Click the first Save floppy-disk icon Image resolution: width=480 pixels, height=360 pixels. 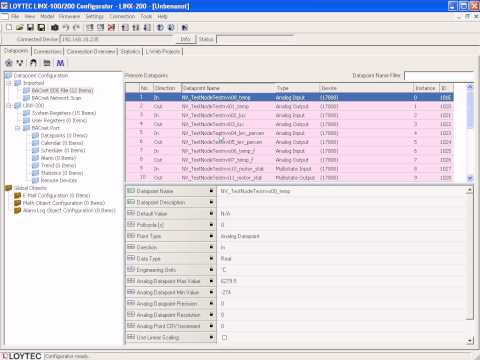pos(31,28)
